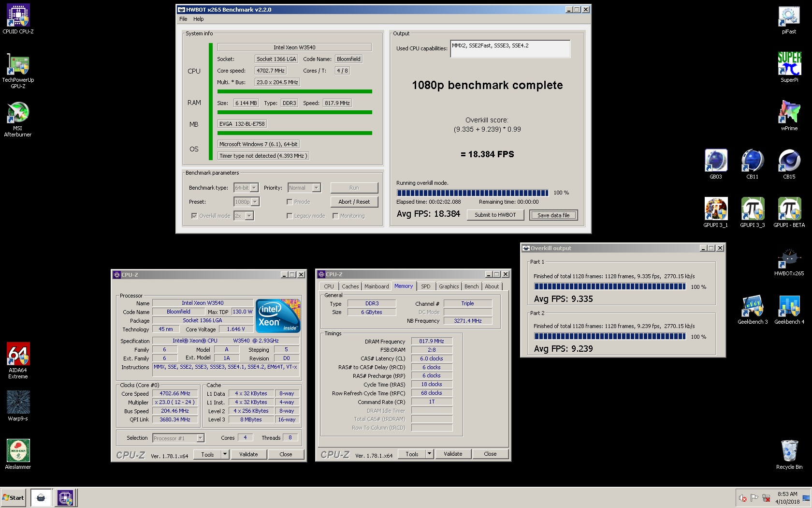812x508 pixels.
Task: Switch to the Mainboard tab in CPU-Z
Action: (x=377, y=286)
